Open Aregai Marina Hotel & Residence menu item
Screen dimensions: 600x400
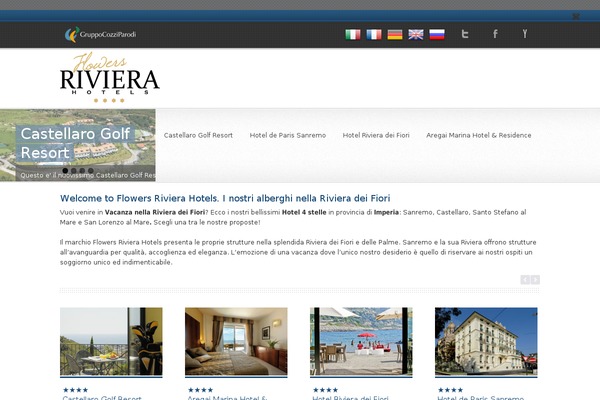[479, 135]
